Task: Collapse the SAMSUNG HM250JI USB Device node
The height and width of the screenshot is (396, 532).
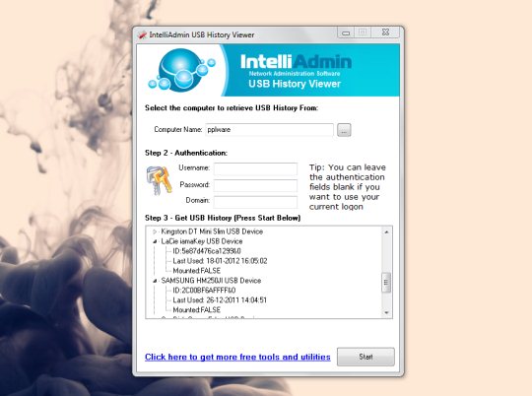Action: (x=155, y=281)
